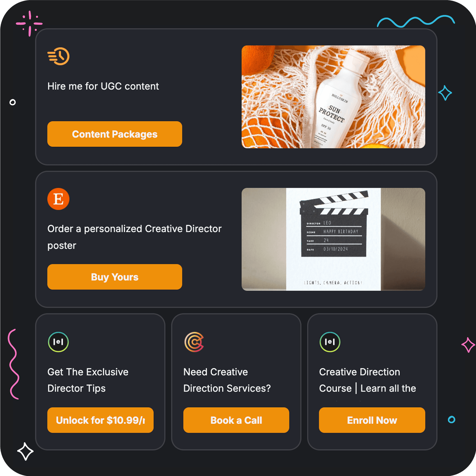Click the white star outline decoration

[x=25, y=451]
